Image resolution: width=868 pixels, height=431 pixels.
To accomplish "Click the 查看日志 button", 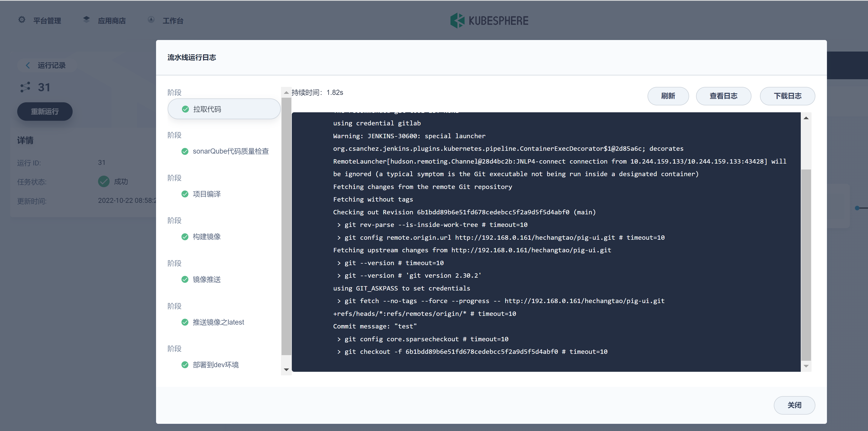I will (x=723, y=96).
